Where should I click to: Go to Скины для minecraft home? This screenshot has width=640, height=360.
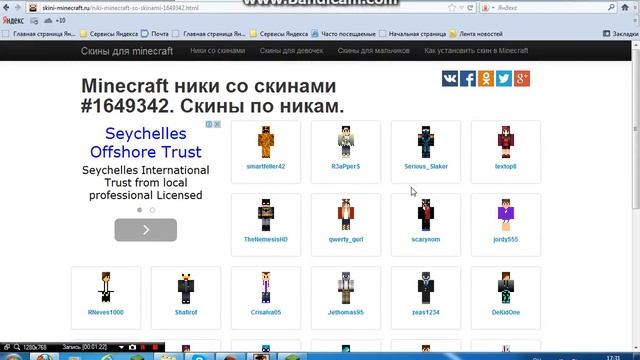pos(127,51)
